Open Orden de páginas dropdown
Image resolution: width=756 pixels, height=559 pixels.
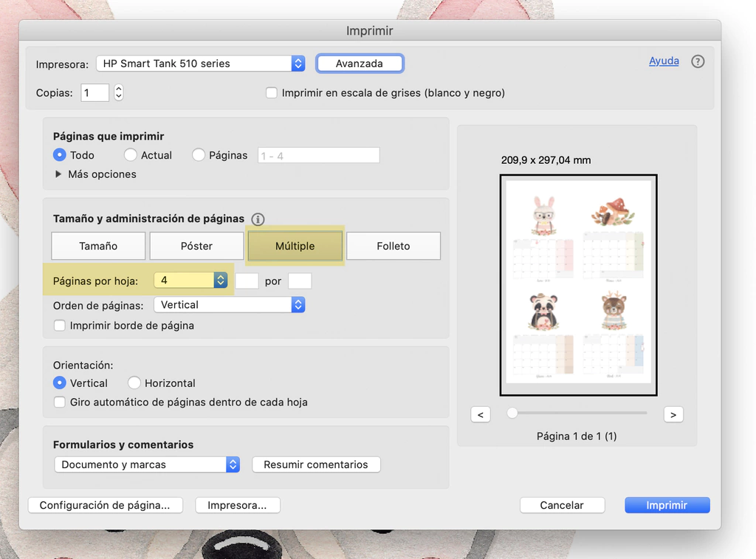pyautogui.click(x=230, y=305)
